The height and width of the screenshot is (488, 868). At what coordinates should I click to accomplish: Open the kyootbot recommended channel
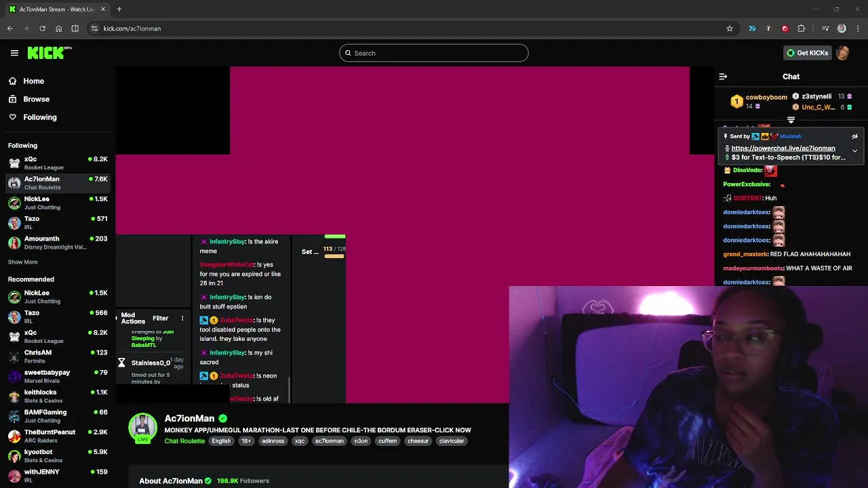58,455
